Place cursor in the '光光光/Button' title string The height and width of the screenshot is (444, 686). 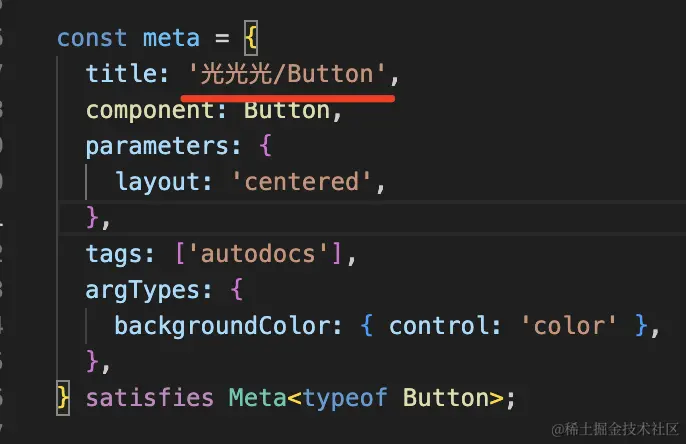pyautogui.click(x=287, y=73)
